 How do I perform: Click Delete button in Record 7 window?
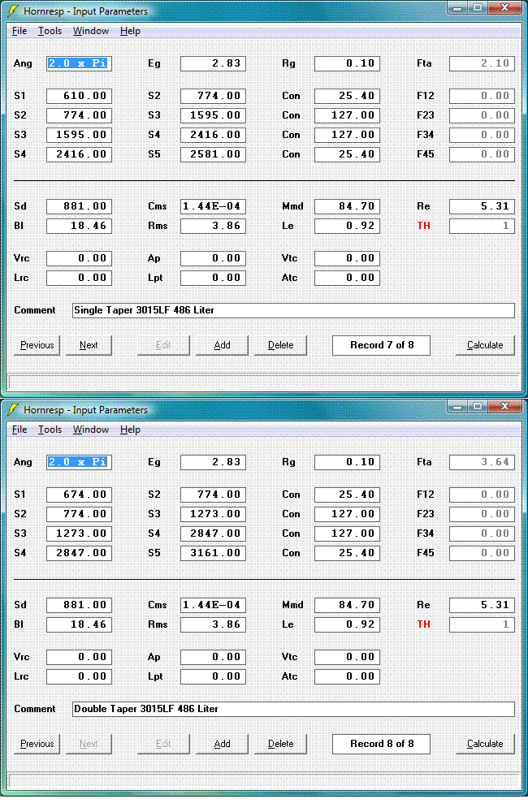point(280,345)
